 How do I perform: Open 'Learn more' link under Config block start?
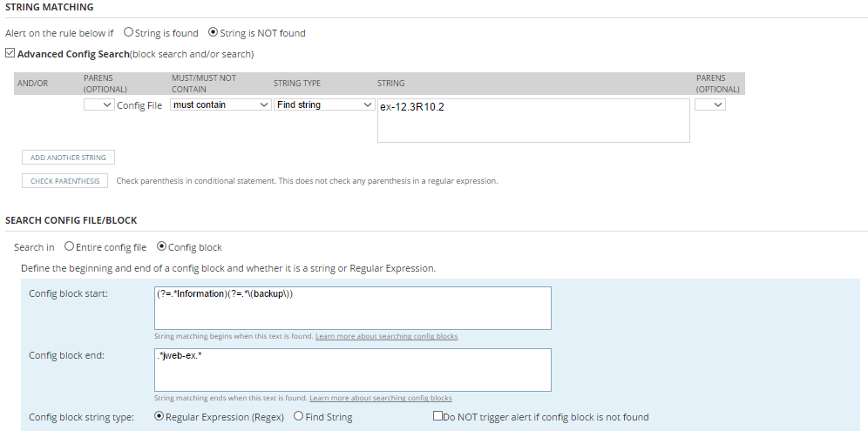point(386,336)
